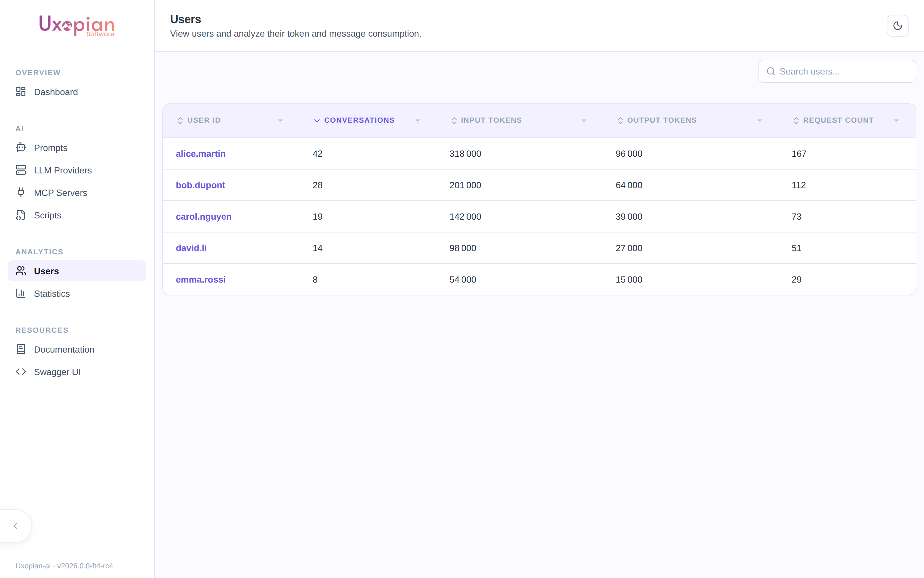
Task: Click request count 112
Action: pyautogui.click(x=798, y=185)
